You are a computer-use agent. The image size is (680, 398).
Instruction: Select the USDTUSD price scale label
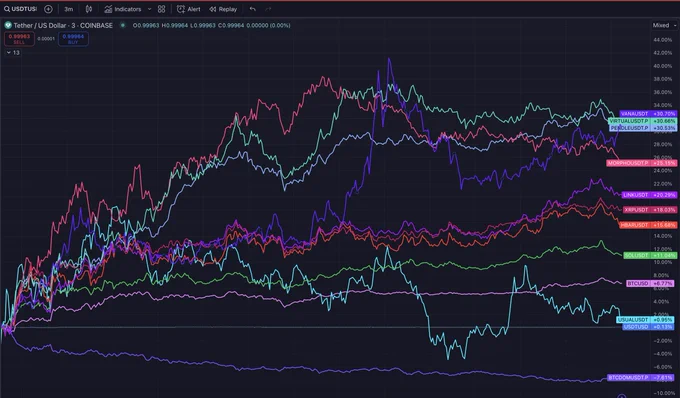click(648, 326)
